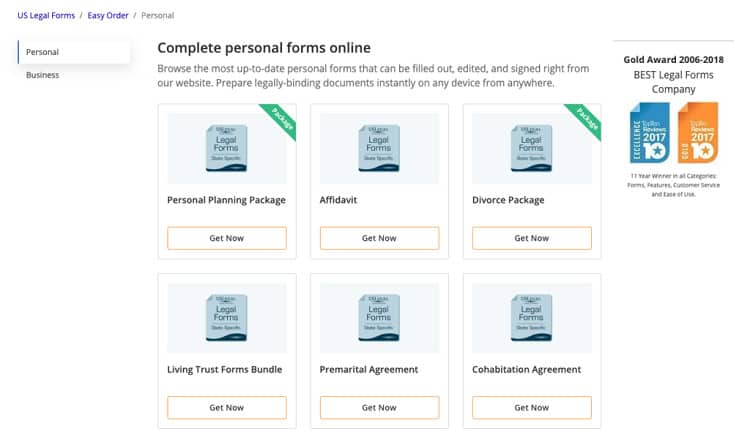Select the Personal sidebar tab

click(74, 52)
